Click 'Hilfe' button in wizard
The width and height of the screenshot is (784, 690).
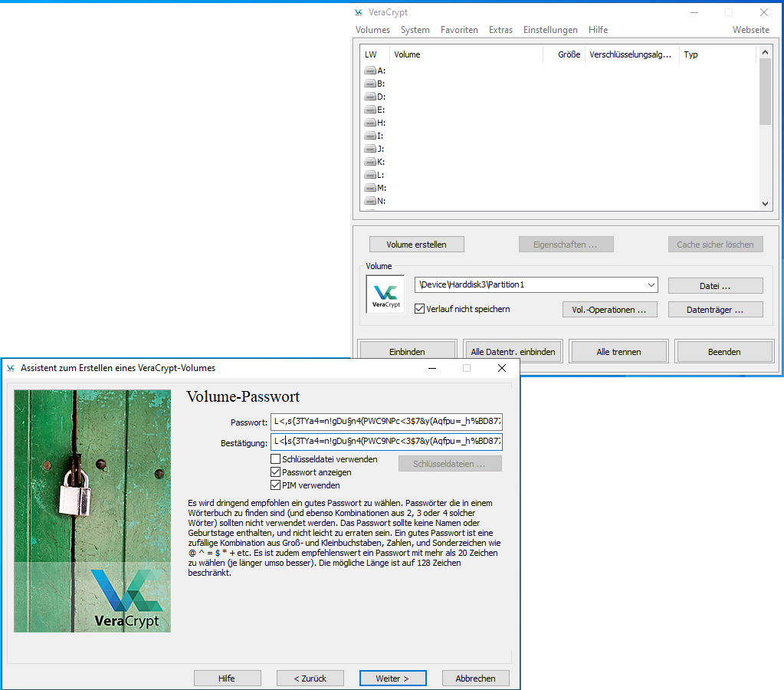click(227, 678)
